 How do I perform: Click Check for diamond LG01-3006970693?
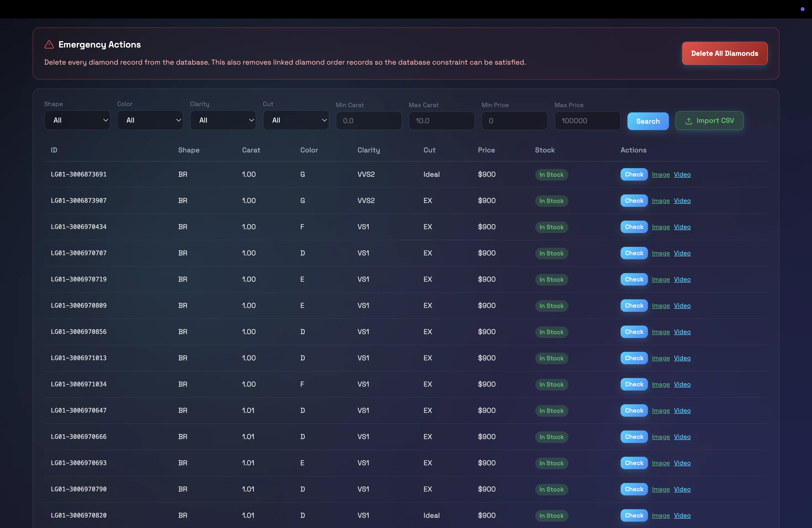(634, 463)
